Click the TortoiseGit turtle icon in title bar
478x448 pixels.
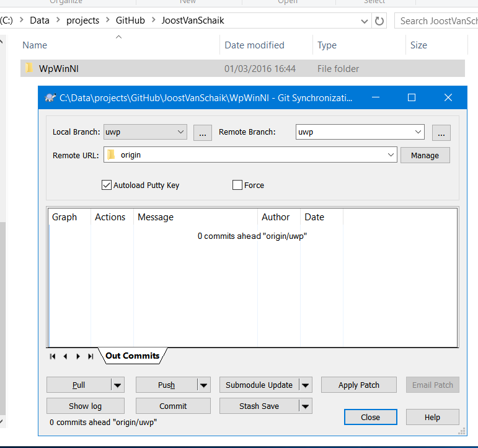point(50,97)
